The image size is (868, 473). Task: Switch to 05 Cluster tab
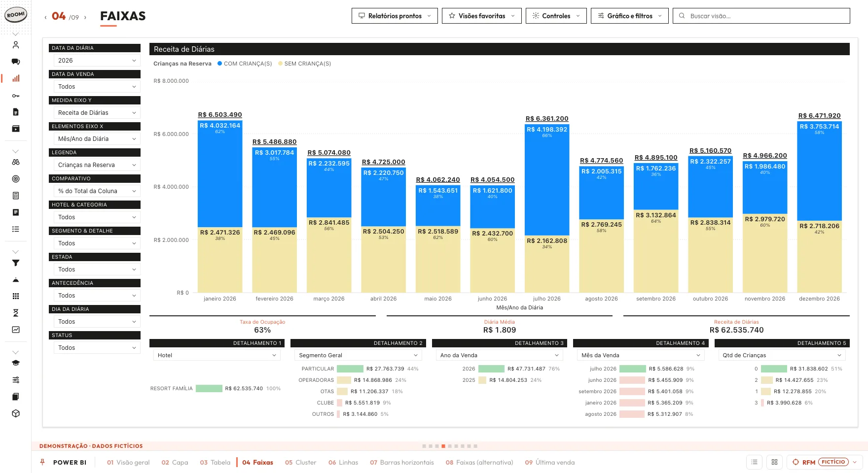300,463
